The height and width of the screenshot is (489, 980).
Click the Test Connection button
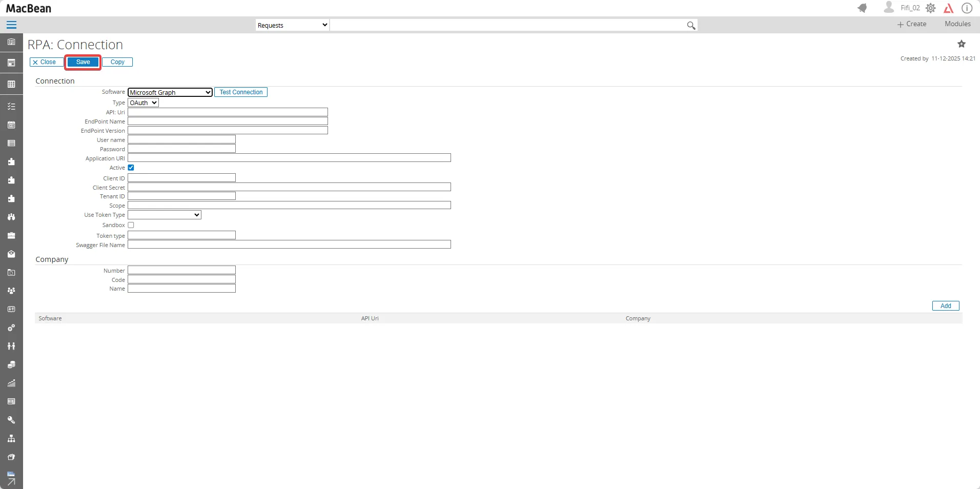point(241,92)
